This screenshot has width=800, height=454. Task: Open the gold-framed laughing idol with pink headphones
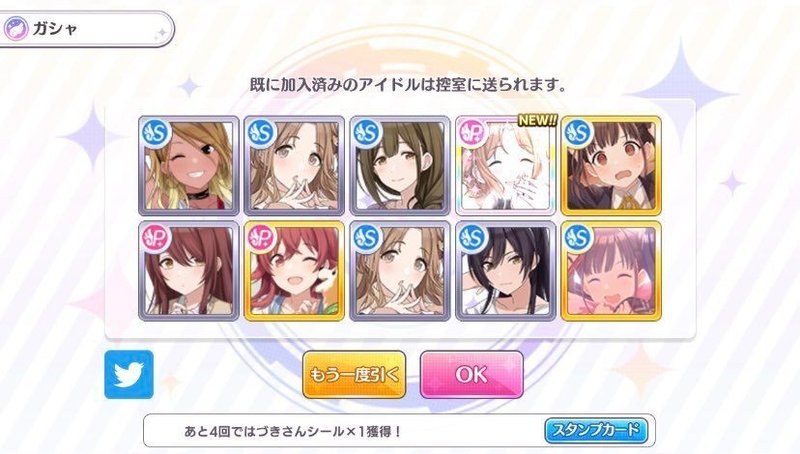click(611, 271)
